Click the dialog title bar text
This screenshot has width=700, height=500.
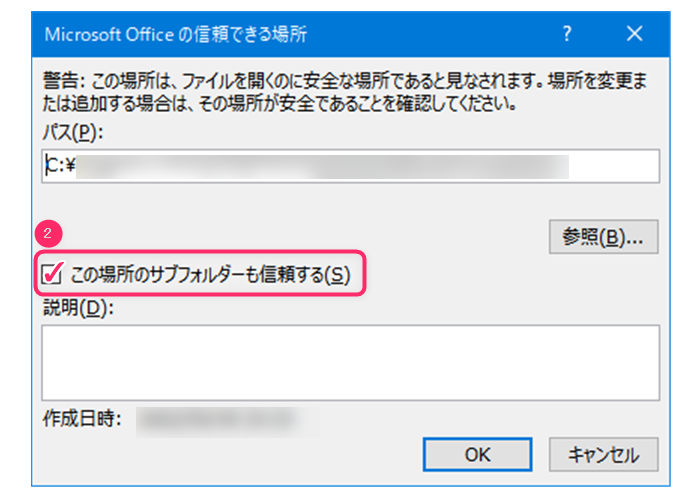pos(176,35)
